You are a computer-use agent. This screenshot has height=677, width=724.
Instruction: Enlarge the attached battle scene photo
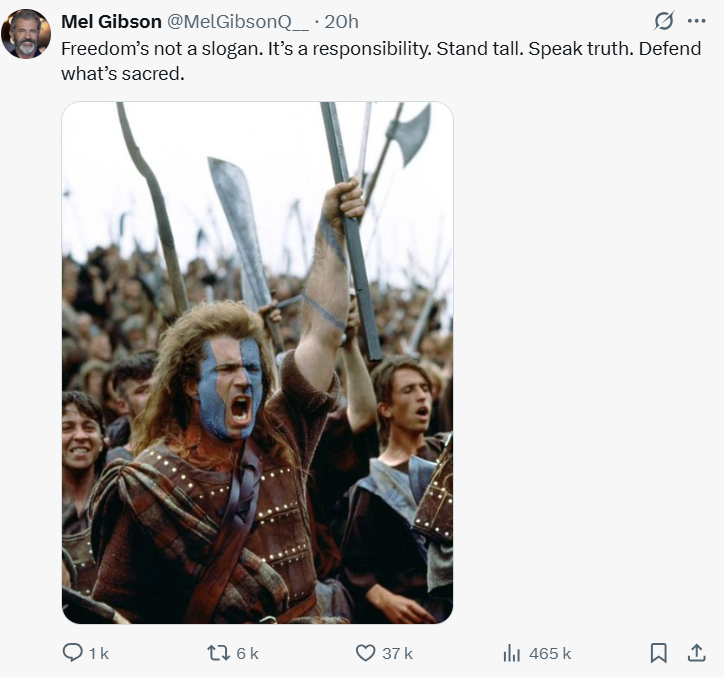(257, 362)
